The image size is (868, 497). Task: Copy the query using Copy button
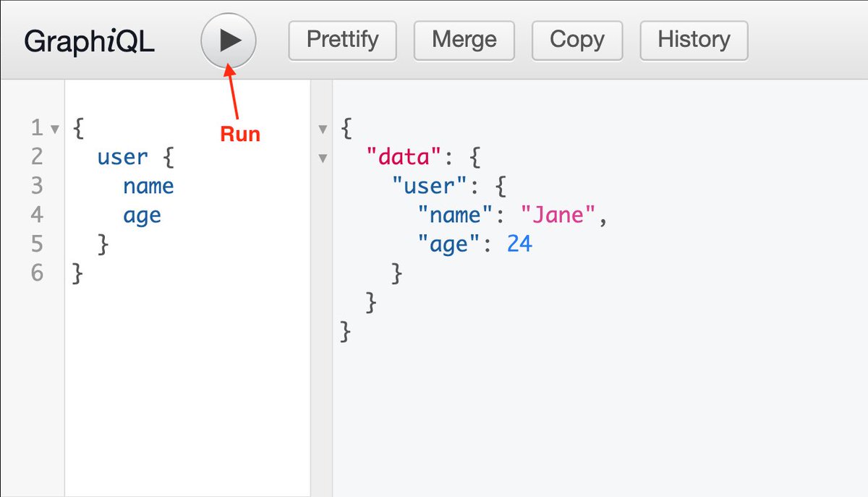tap(577, 41)
